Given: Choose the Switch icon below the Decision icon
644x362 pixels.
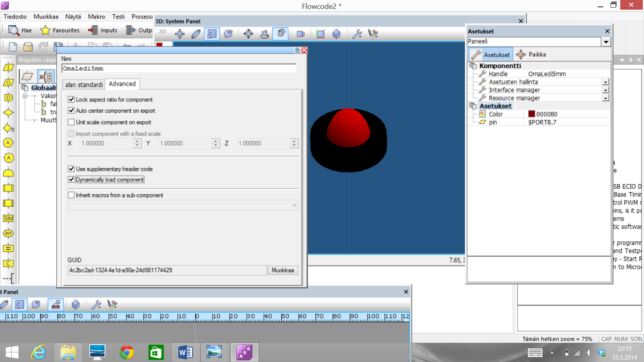Looking at the screenshot, I should 8,128.
